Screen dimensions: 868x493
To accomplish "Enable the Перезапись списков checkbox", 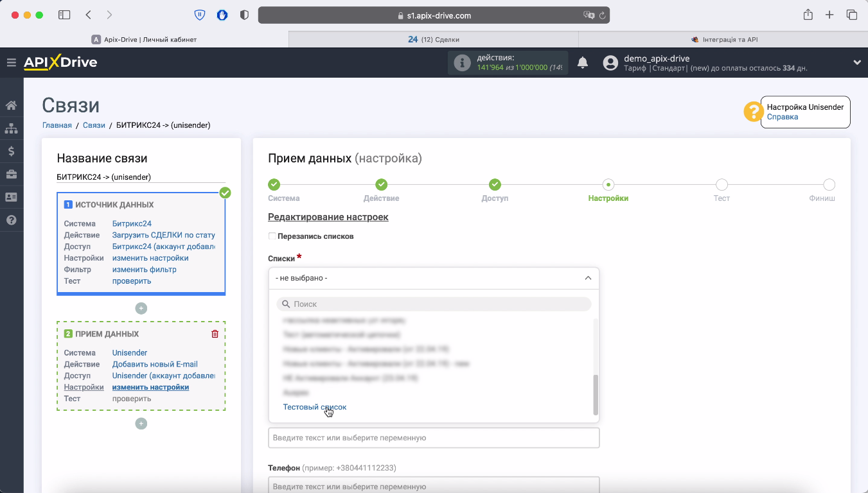I will tap(272, 236).
